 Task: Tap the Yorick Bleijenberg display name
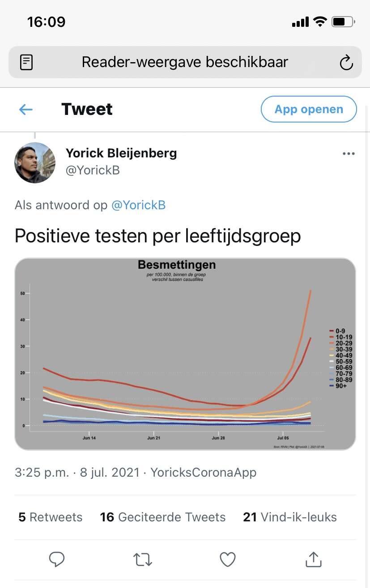coord(121,153)
